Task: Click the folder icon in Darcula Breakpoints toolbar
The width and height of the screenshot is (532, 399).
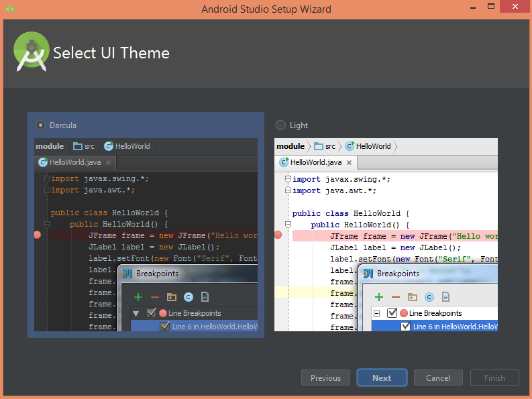Action: 172,297
